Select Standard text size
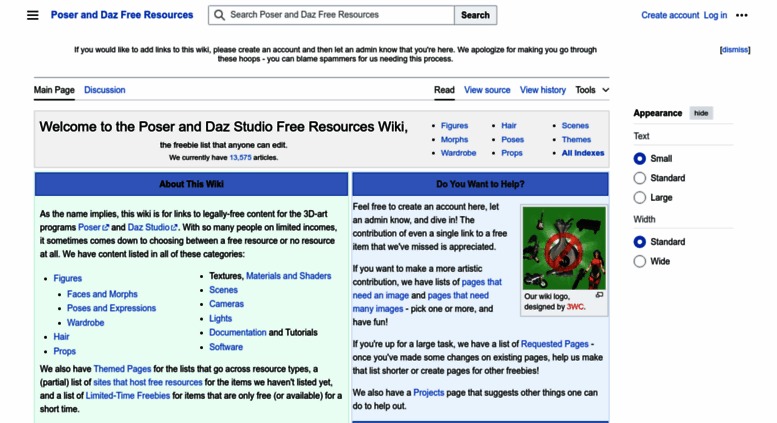Screen dimensions: 777x423 pos(639,178)
